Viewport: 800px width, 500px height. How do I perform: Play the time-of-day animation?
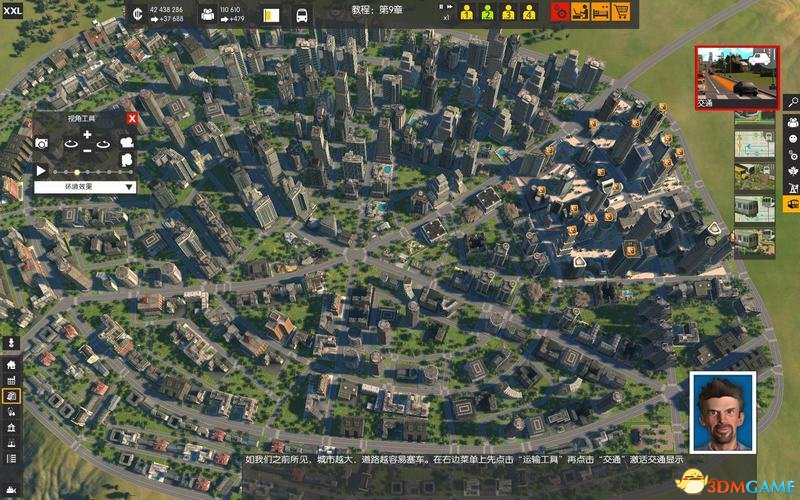[x=41, y=171]
